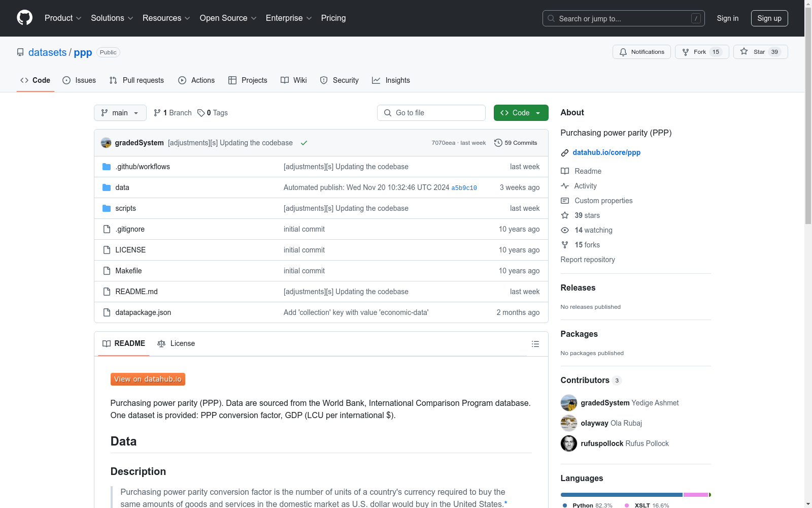This screenshot has height=508, width=812.
Task: Open the 0 Tags link
Action: pyautogui.click(x=213, y=113)
